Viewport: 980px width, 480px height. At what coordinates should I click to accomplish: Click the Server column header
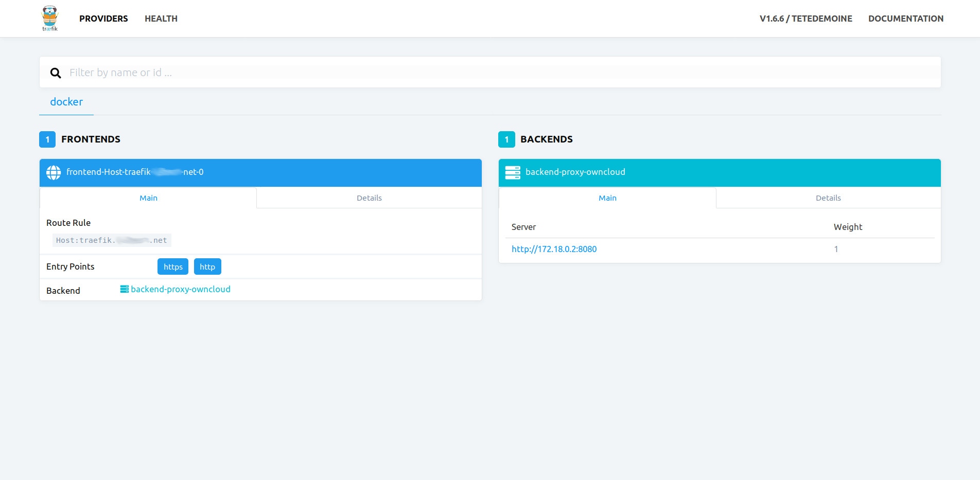523,227
